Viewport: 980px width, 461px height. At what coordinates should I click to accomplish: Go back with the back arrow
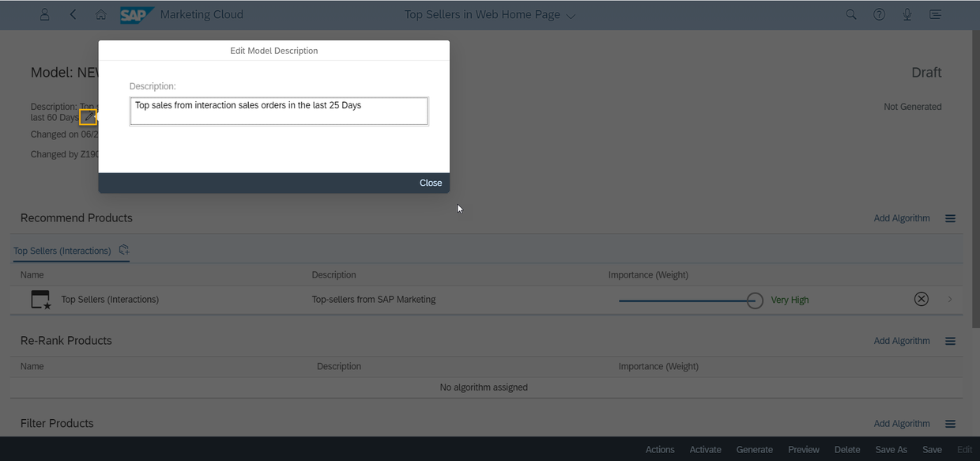[73, 14]
